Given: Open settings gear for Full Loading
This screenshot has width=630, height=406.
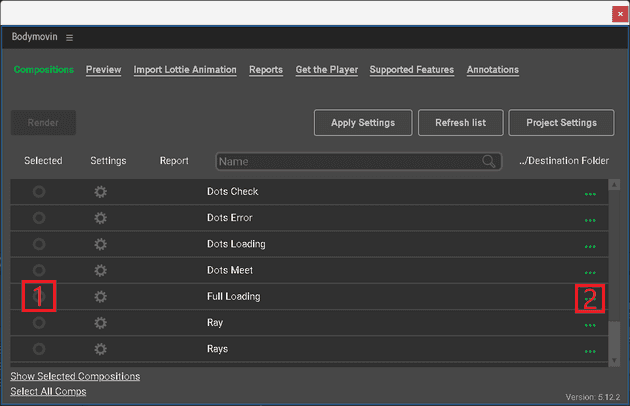Looking at the screenshot, I should coord(100,297).
